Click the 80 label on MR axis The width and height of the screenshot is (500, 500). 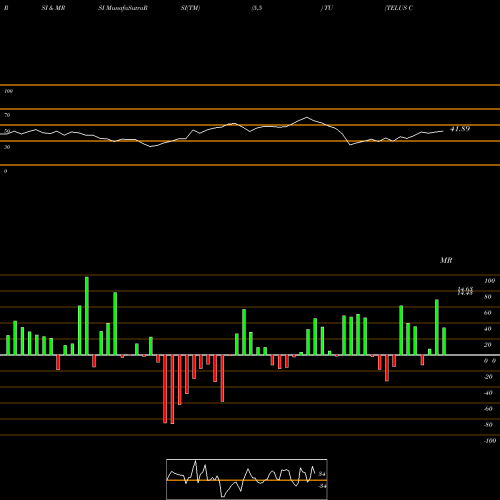488,297
